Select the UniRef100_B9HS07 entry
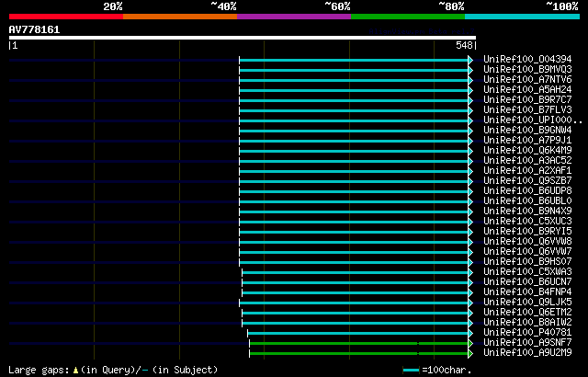 tap(527, 262)
